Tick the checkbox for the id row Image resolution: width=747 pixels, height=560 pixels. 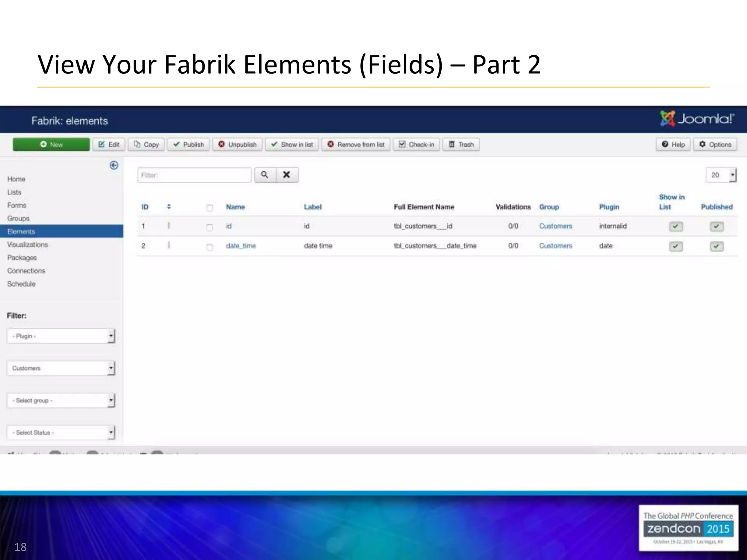[209, 227]
